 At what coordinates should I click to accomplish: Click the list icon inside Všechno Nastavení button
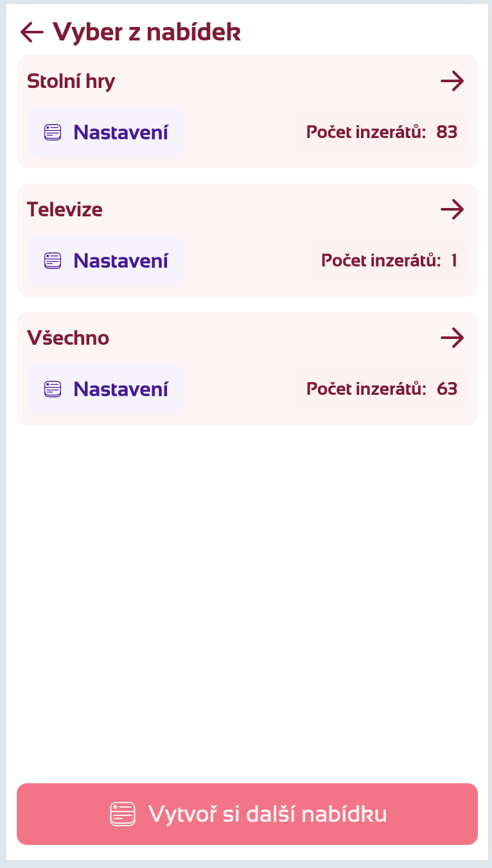[51, 389]
